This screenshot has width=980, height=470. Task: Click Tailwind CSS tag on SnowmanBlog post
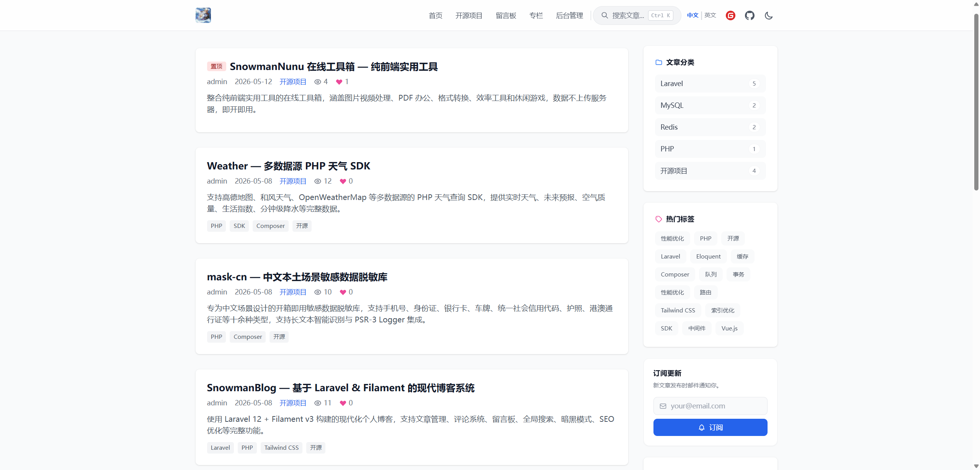(x=281, y=448)
